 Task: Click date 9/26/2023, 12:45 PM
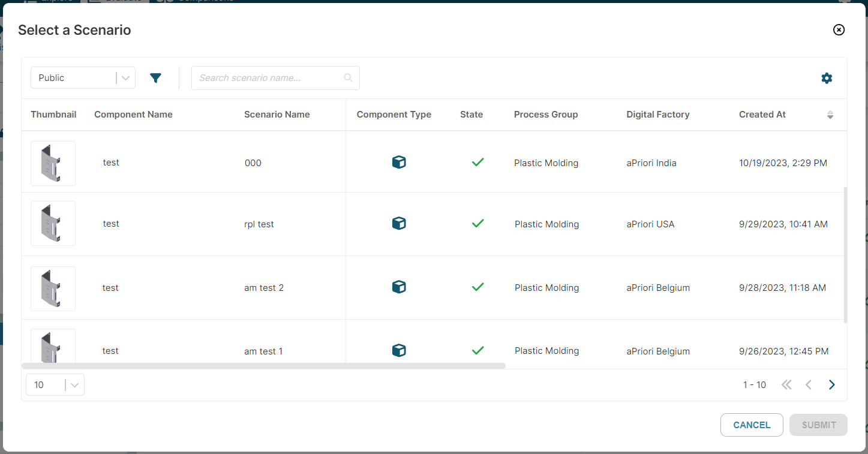tap(784, 351)
